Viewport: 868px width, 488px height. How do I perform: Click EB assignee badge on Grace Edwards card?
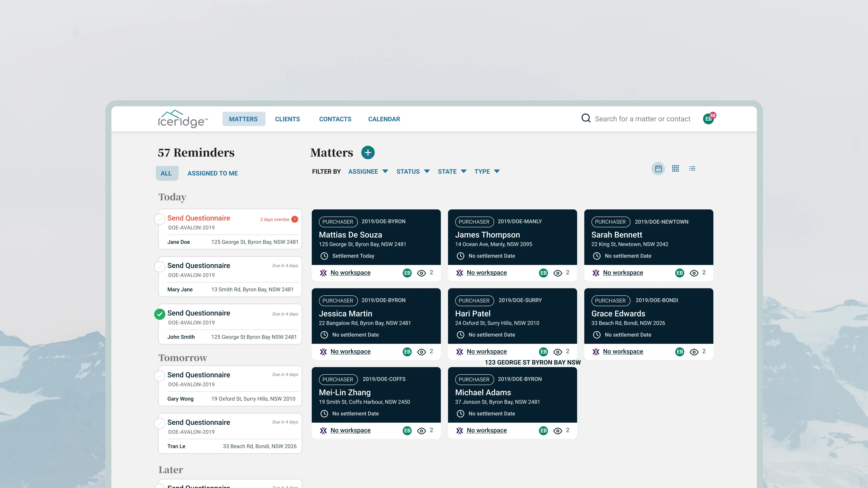[x=680, y=352]
